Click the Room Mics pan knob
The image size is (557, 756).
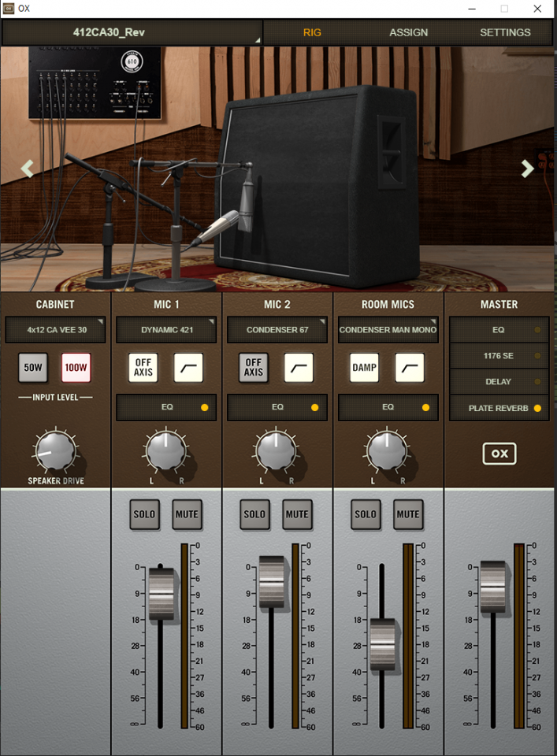click(387, 450)
